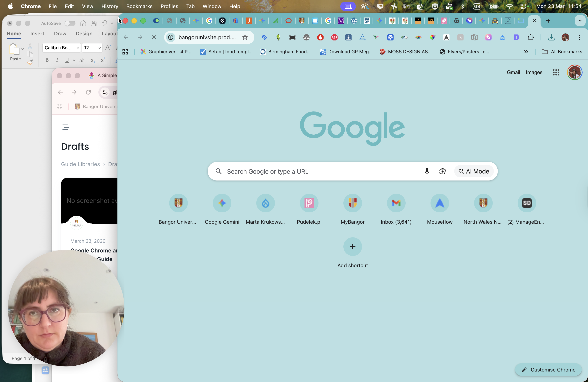Open the Bookmarks menu in menu bar
588x382 pixels.
[139, 6]
